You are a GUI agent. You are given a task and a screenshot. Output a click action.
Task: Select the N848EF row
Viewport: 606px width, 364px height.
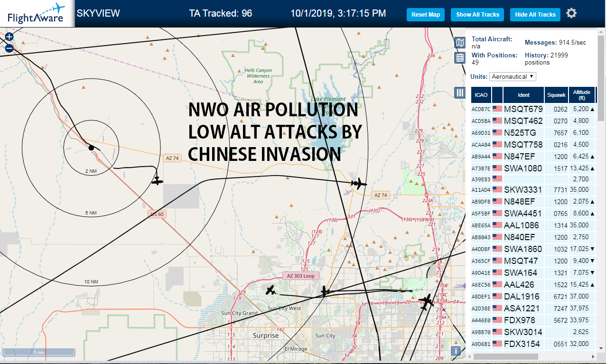tap(533, 201)
